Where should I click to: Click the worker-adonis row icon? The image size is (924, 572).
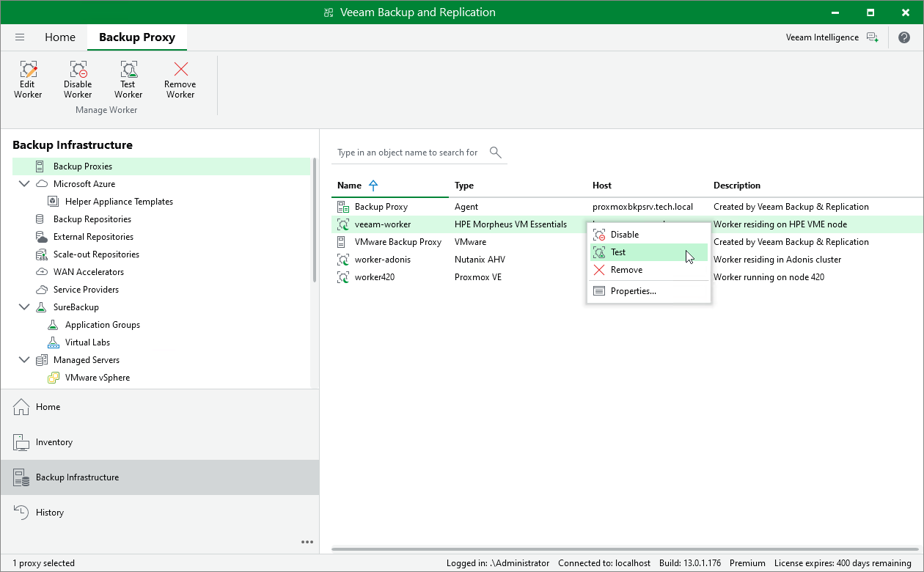tap(342, 260)
